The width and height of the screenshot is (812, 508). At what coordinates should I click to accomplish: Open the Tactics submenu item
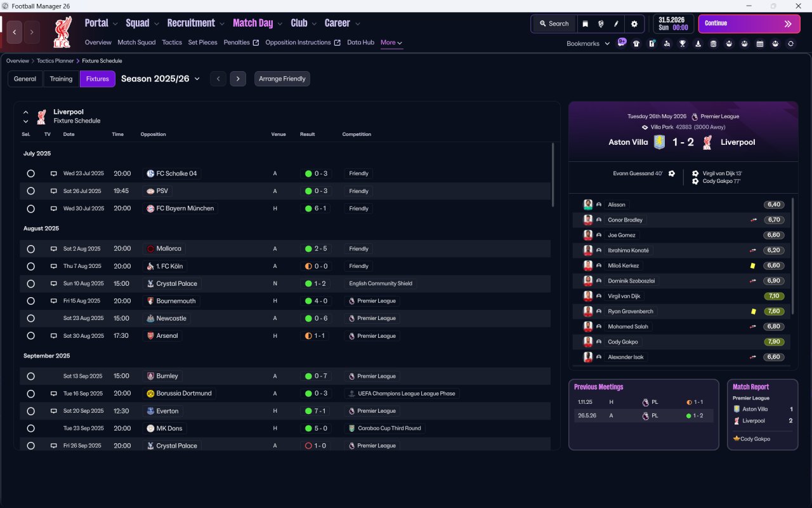(x=172, y=43)
